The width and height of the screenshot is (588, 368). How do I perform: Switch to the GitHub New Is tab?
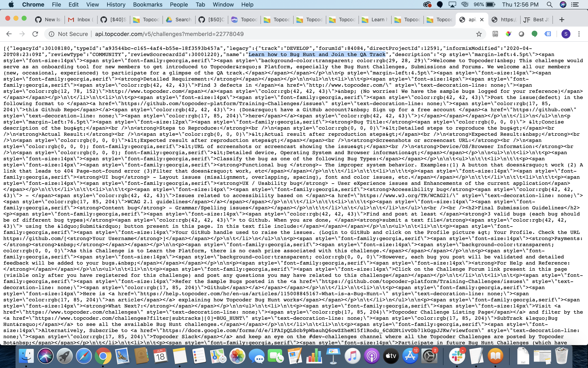coord(48,20)
